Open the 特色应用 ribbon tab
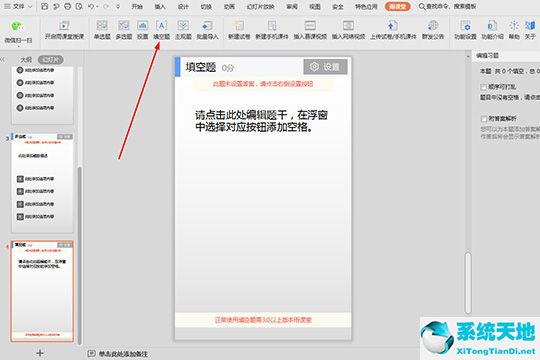 click(366, 6)
